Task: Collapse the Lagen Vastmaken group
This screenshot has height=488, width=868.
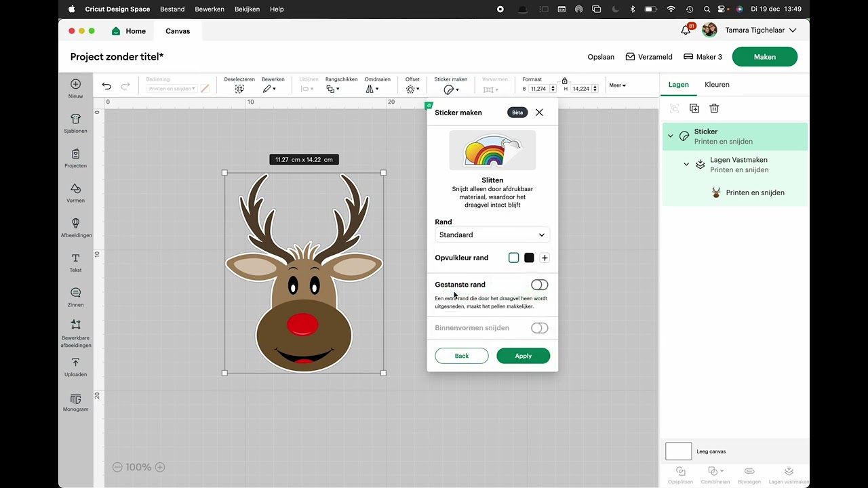Action: 686,165
